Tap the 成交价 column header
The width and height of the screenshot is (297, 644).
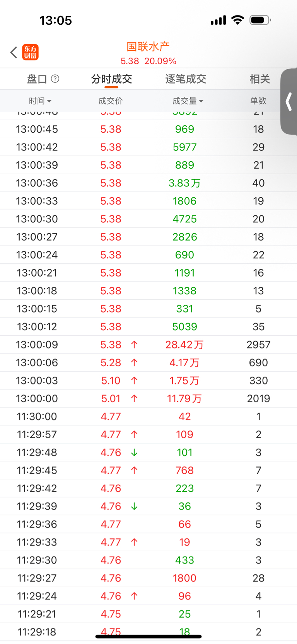coord(111,101)
